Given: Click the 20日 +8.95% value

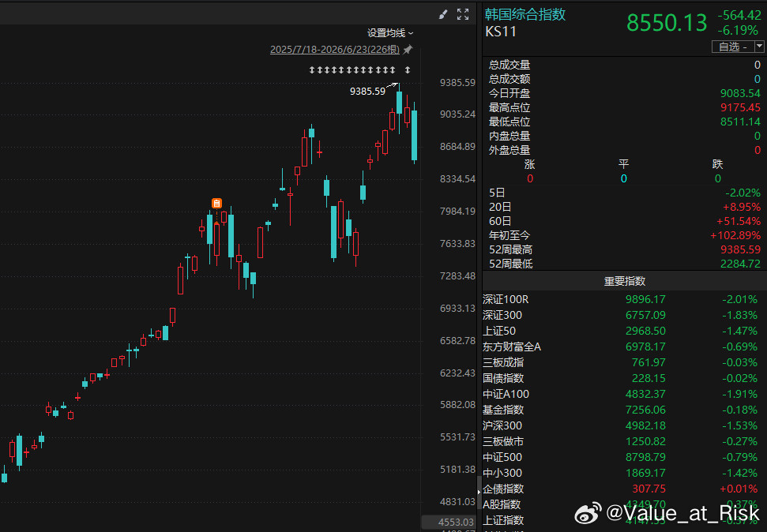Looking at the screenshot, I should click(x=742, y=208).
